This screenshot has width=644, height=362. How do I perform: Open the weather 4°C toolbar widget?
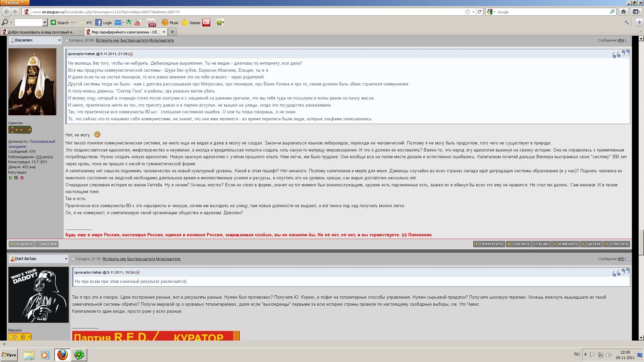[x=86, y=22]
